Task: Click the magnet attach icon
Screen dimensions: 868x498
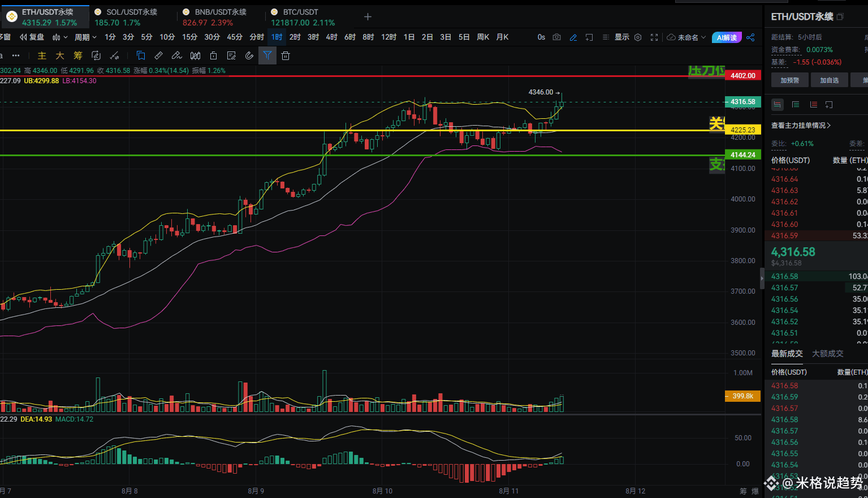Action: click(249, 55)
